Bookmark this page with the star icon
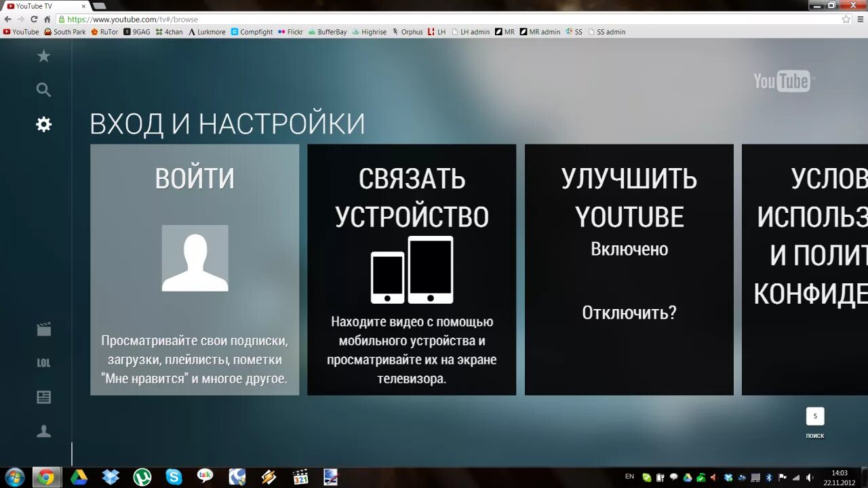Image resolution: width=868 pixels, height=488 pixels. 846,20
